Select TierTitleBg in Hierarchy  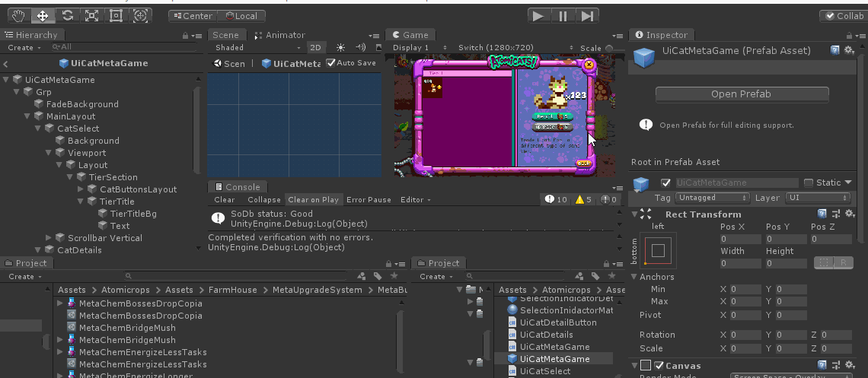[132, 213]
